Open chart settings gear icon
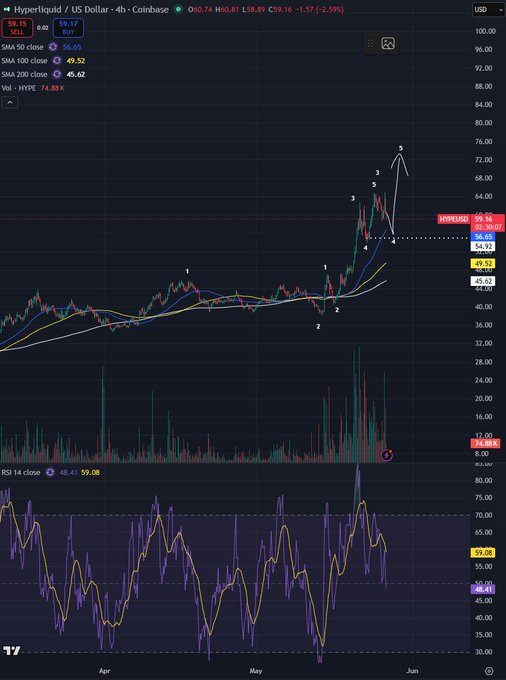This screenshot has width=506, height=680. [x=489, y=671]
